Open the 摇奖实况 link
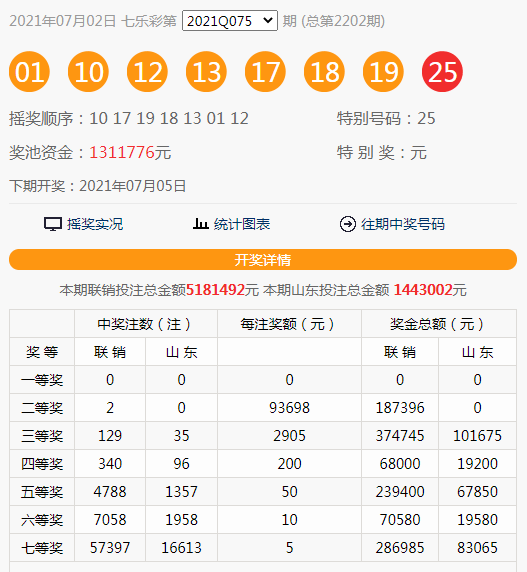This screenshot has width=527, height=572. (x=95, y=224)
